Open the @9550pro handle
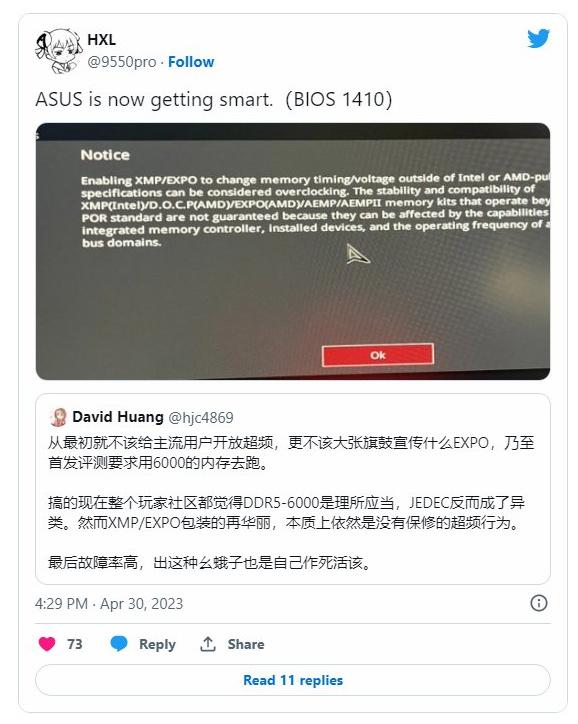The width and height of the screenshot is (578, 724). [122, 62]
